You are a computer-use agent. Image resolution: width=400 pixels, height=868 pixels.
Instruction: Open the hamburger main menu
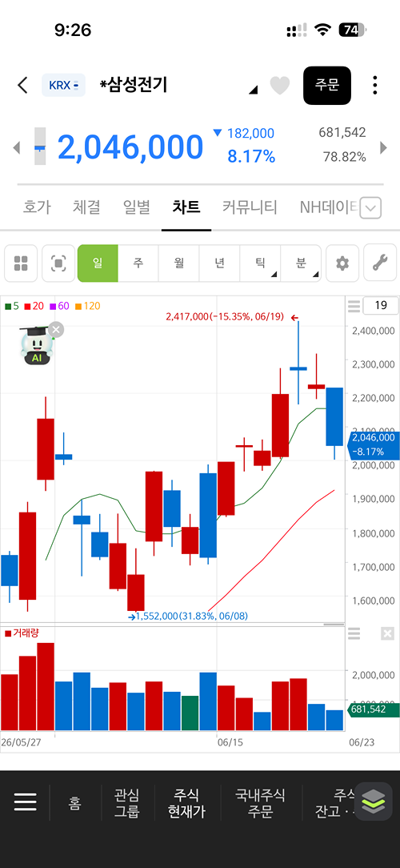tap(26, 802)
